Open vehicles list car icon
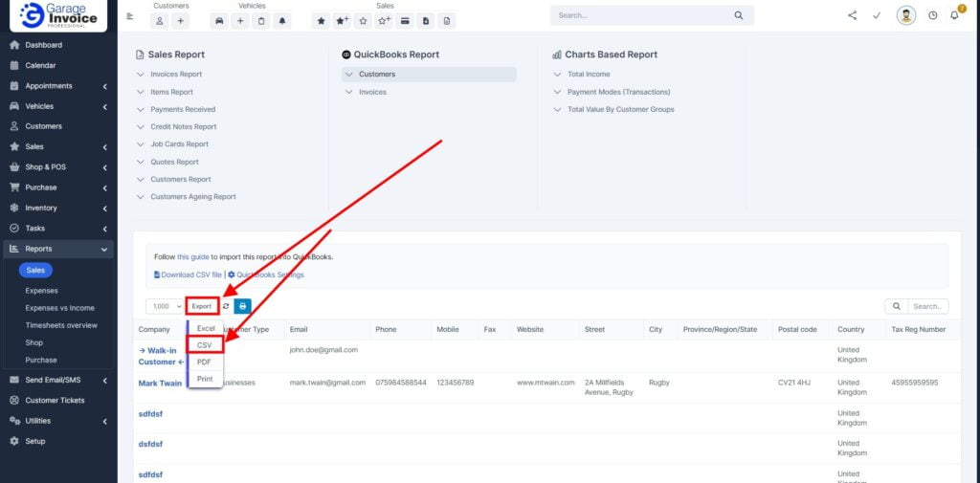The width and height of the screenshot is (980, 483). 219,21
